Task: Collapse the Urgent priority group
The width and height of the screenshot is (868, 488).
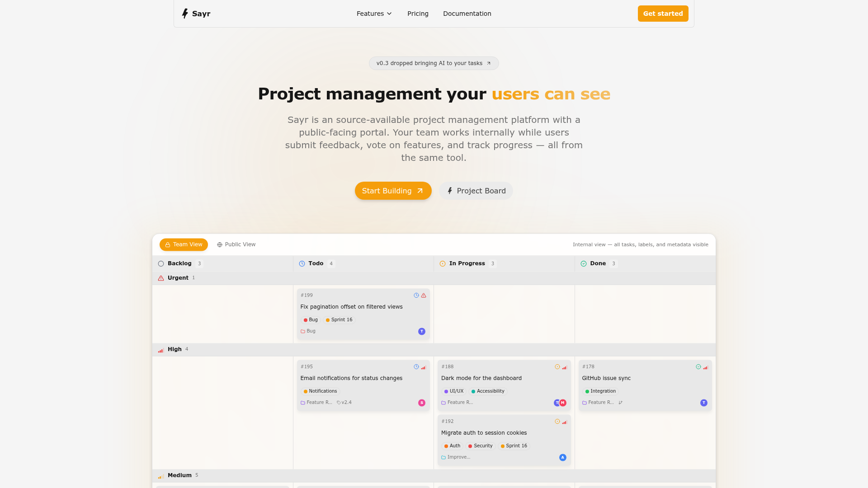Action: [434, 278]
